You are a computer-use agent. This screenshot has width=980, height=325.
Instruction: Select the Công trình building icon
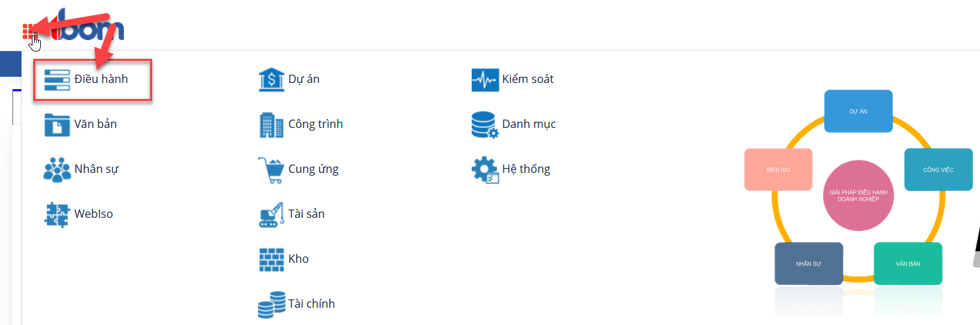[271, 124]
